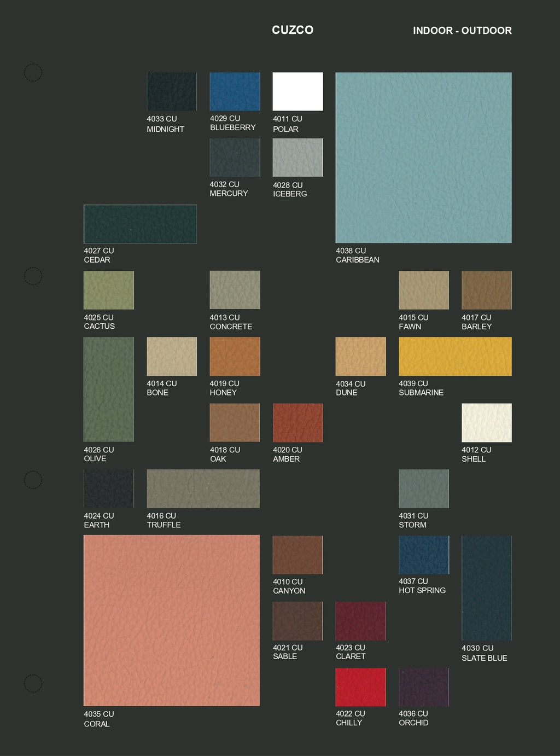Click the '4019 CU HONEY' label

[x=225, y=388]
